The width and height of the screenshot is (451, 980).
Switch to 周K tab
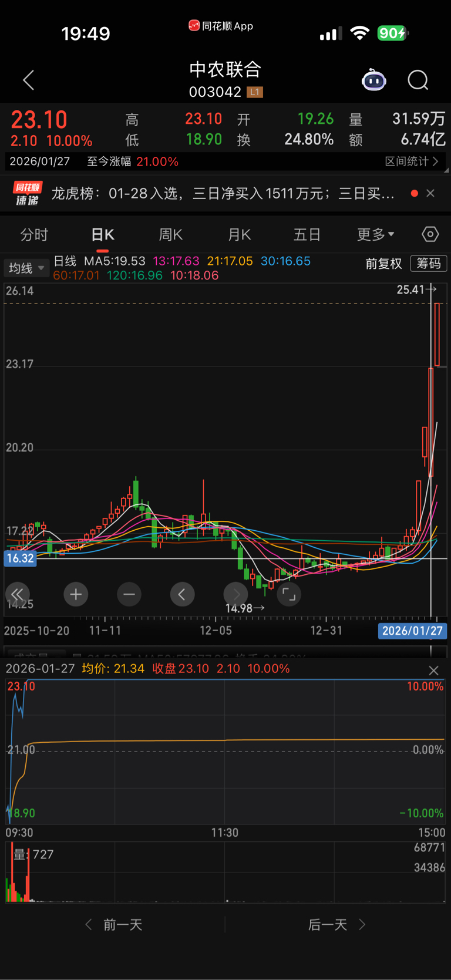click(171, 235)
